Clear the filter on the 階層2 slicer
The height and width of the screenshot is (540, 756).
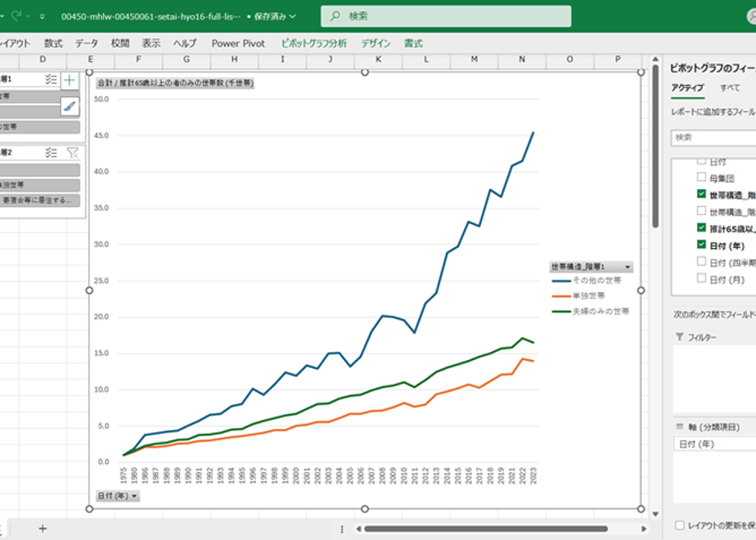tap(72, 153)
